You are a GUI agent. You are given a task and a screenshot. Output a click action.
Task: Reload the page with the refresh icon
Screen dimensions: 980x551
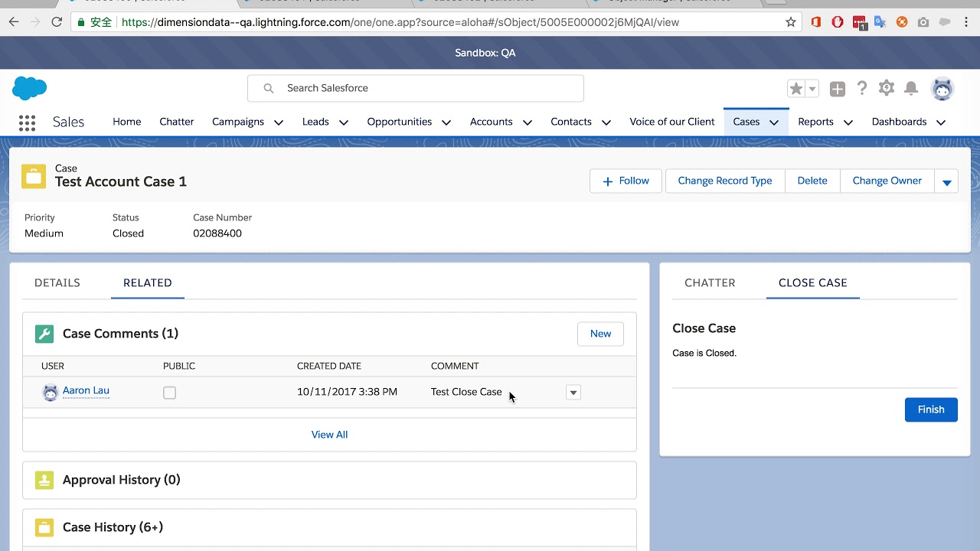pos(57,22)
